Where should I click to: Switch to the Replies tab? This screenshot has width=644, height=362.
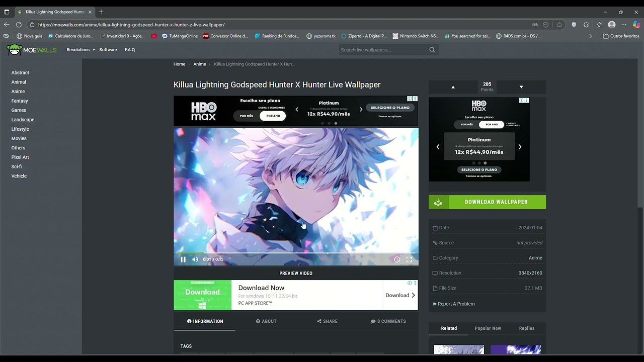coord(527,328)
